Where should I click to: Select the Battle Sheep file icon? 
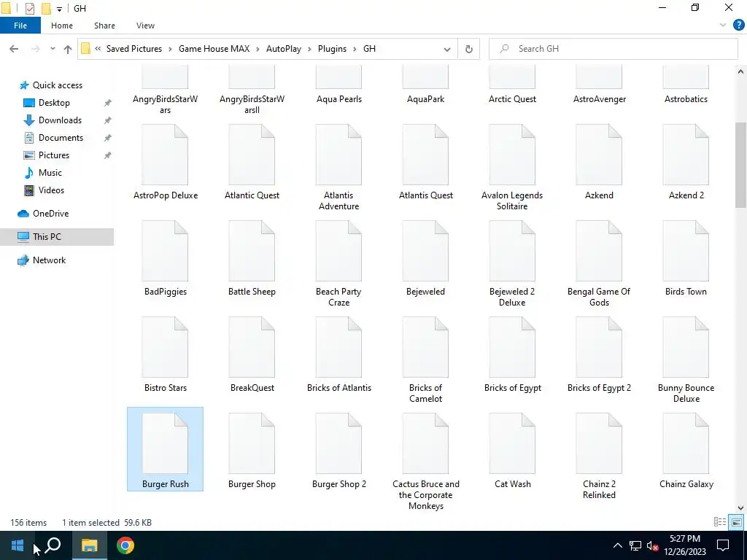pos(252,251)
